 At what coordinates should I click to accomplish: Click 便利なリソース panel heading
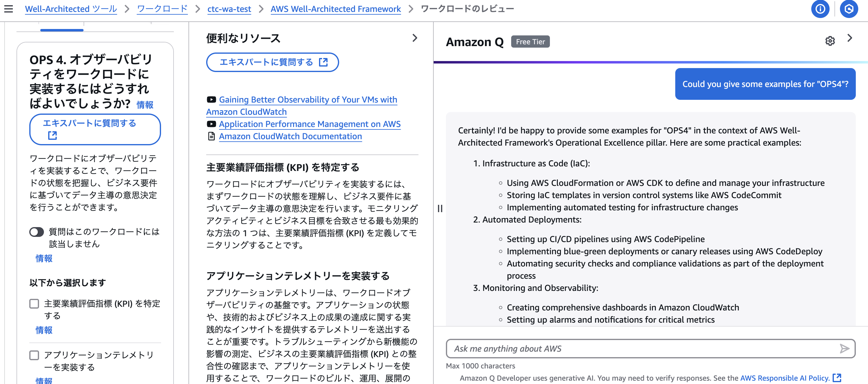coord(243,38)
